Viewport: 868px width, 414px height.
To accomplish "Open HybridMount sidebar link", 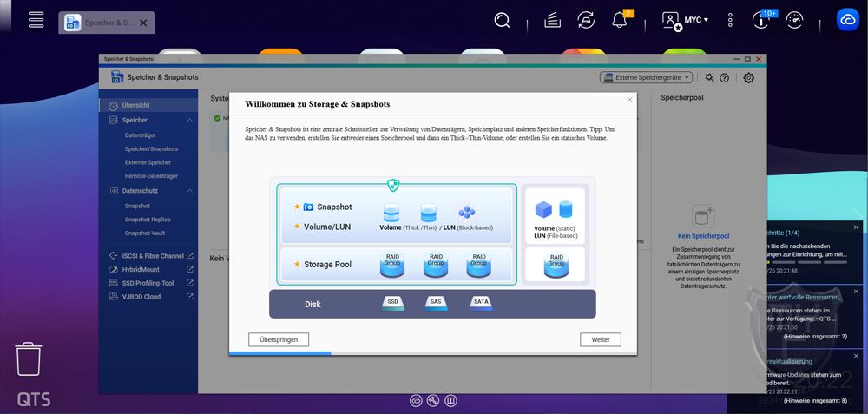I will pos(141,270).
